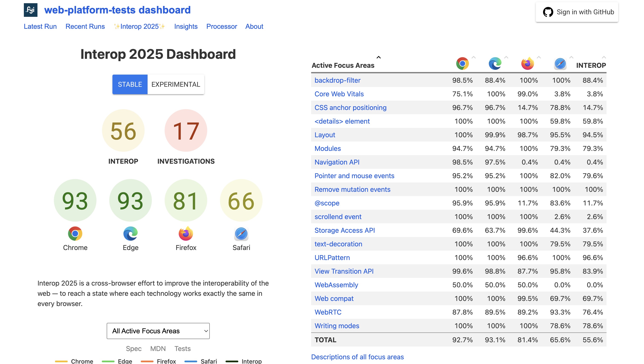
Task: Select the STABLE results toggle
Action: (x=130, y=85)
